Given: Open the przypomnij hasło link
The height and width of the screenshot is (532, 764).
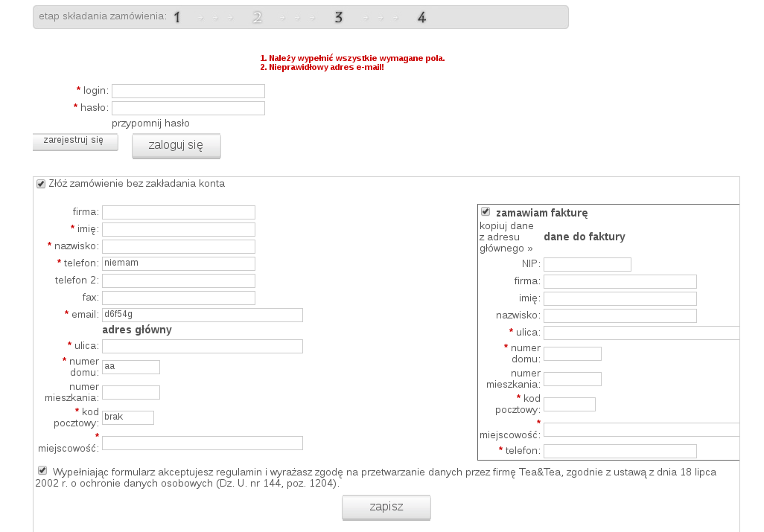Looking at the screenshot, I should (x=150, y=124).
